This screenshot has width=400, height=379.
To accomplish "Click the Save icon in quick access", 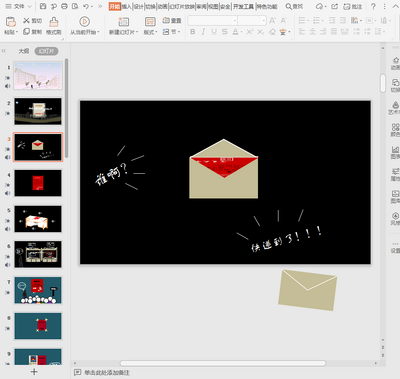I will [43, 6].
